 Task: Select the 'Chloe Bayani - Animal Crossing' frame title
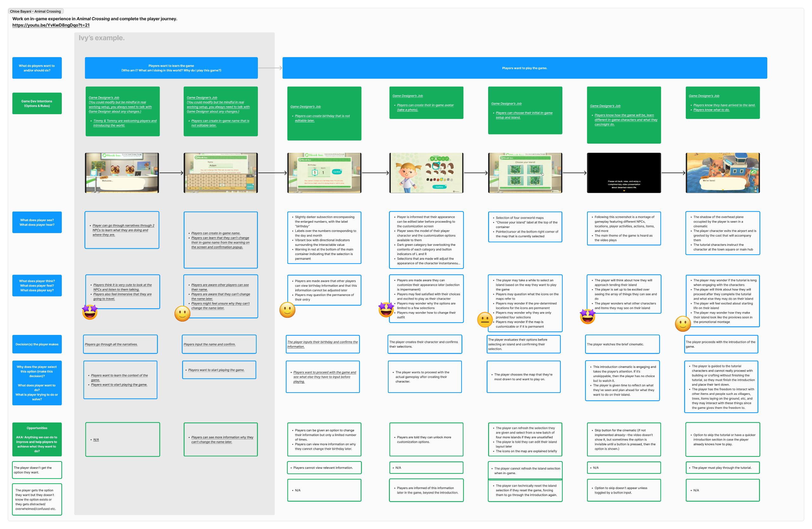(36, 11)
